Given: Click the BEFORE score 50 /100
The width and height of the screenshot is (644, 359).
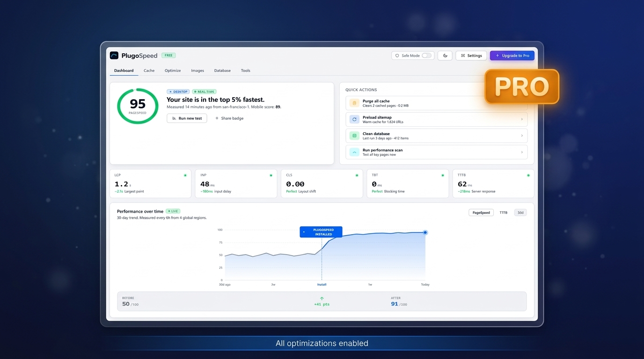Looking at the screenshot, I should point(130,304).
